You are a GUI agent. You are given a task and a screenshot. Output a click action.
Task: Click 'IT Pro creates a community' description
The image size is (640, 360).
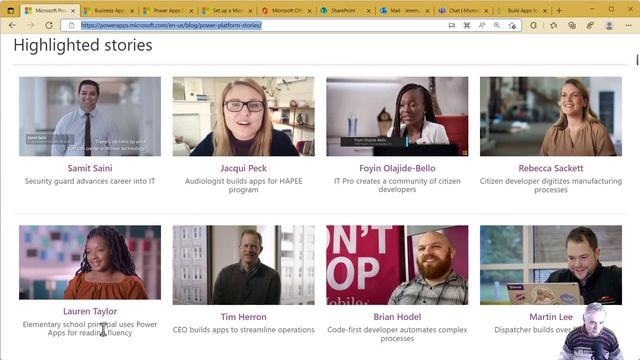[397, 185]
